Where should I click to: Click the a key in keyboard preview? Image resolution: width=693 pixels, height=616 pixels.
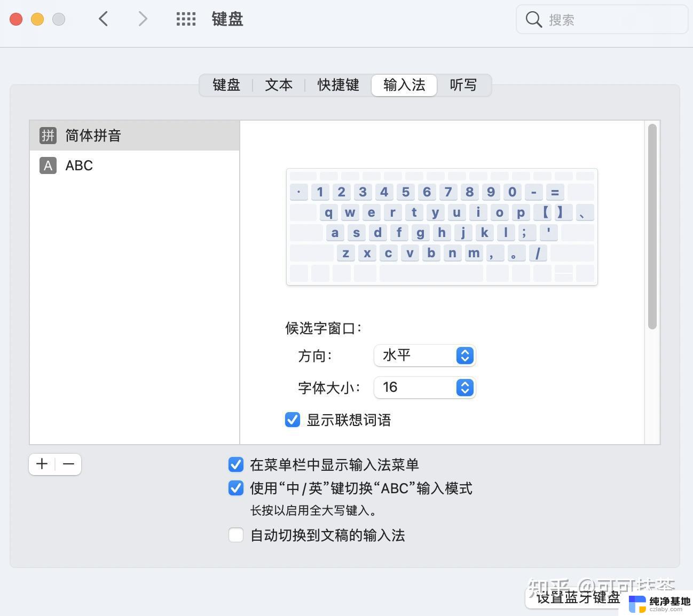click(x=335, y=233)
